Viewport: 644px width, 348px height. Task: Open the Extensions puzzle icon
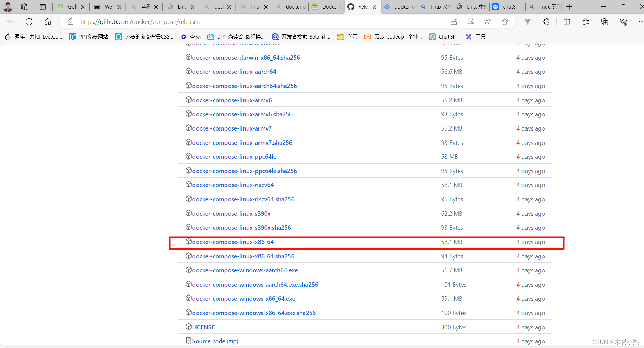pyautogui.click(x=546, y=22)
